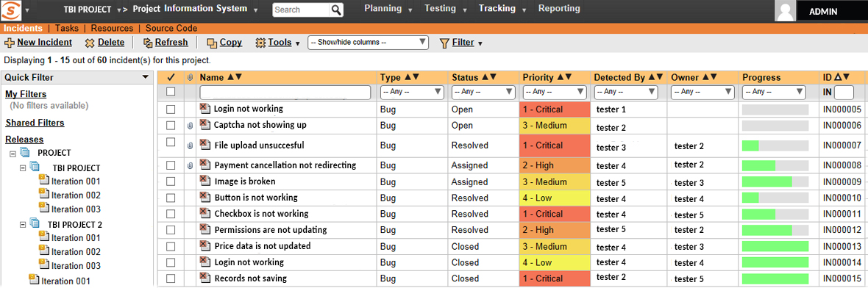Click the search magnifier icon

tap(336, 10)
